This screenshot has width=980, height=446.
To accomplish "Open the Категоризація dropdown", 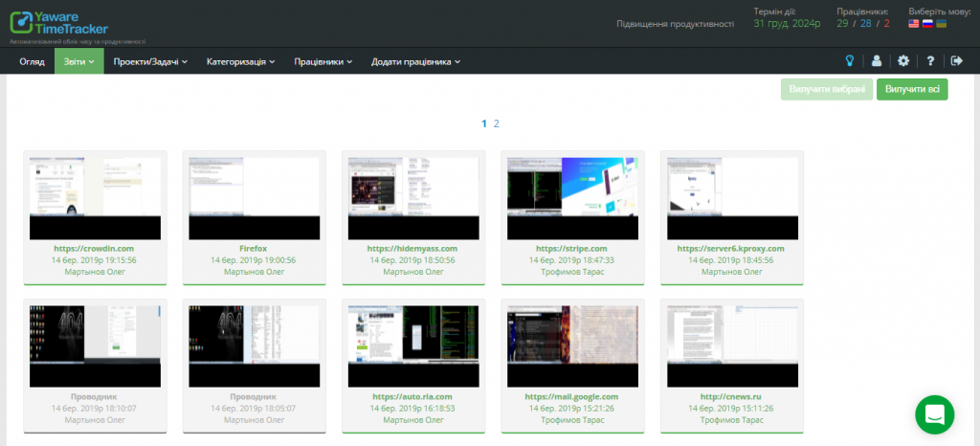I will 240,61.
